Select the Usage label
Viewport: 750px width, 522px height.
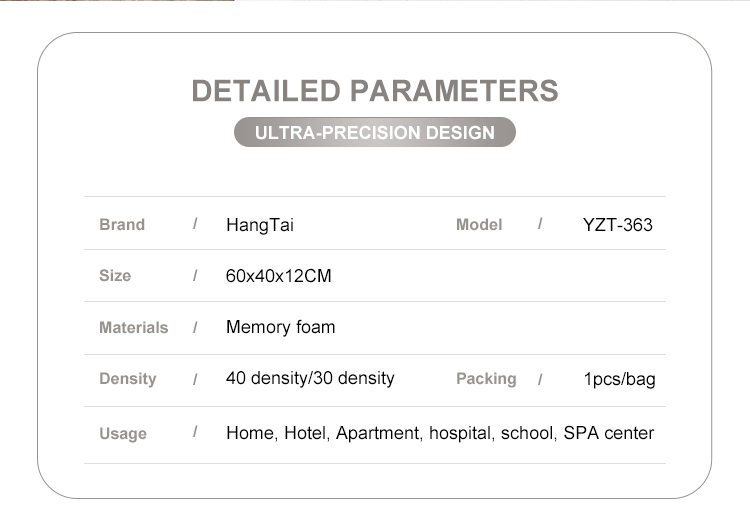click(123, 433)
